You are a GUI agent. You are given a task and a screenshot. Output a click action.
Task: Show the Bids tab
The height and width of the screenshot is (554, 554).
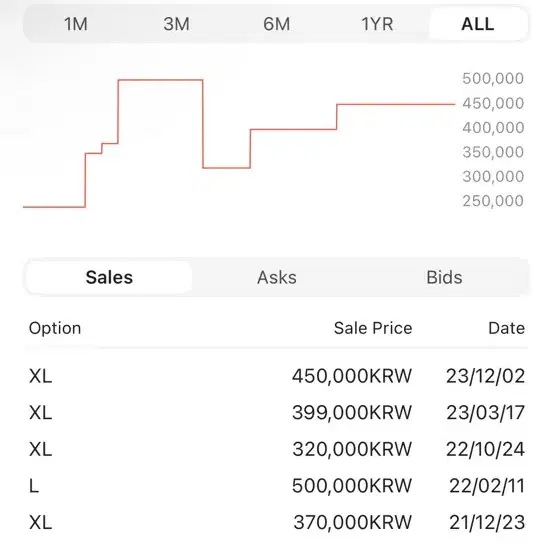pyautogui.click(x=444, y=277)
